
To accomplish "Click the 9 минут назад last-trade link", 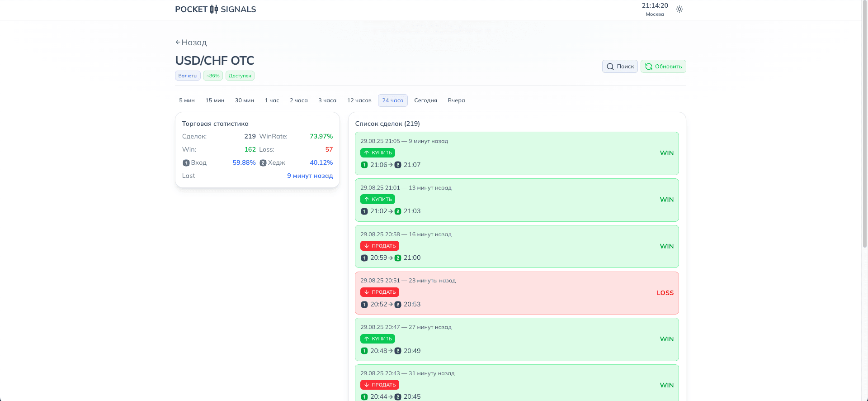I will click(310, 176).
